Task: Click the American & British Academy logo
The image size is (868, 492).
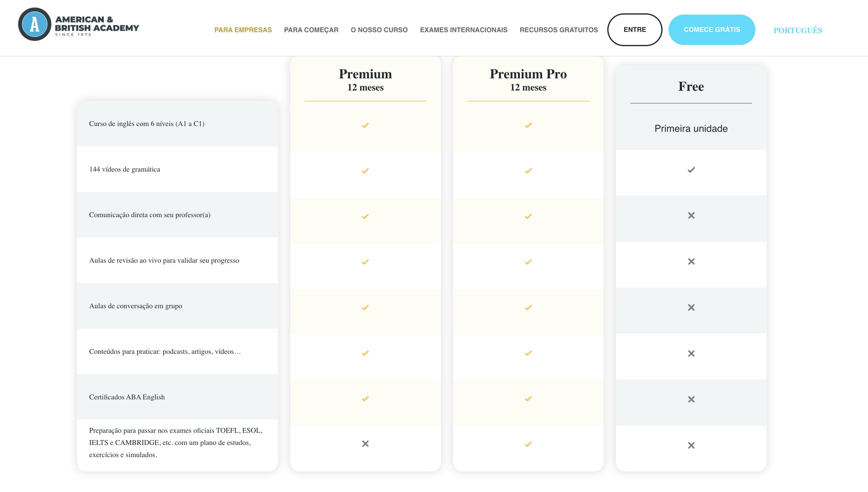Action: pyautogui.click(x=78, y=24)
